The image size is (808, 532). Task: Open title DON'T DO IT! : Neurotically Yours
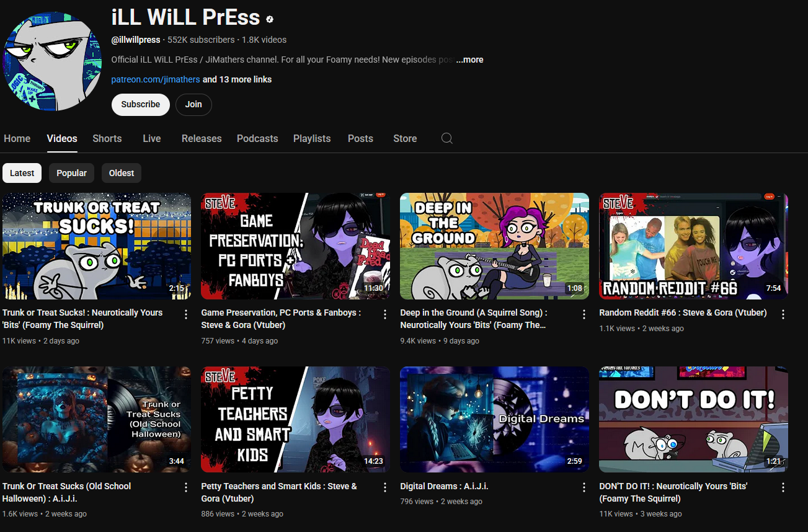coord(673,492)
